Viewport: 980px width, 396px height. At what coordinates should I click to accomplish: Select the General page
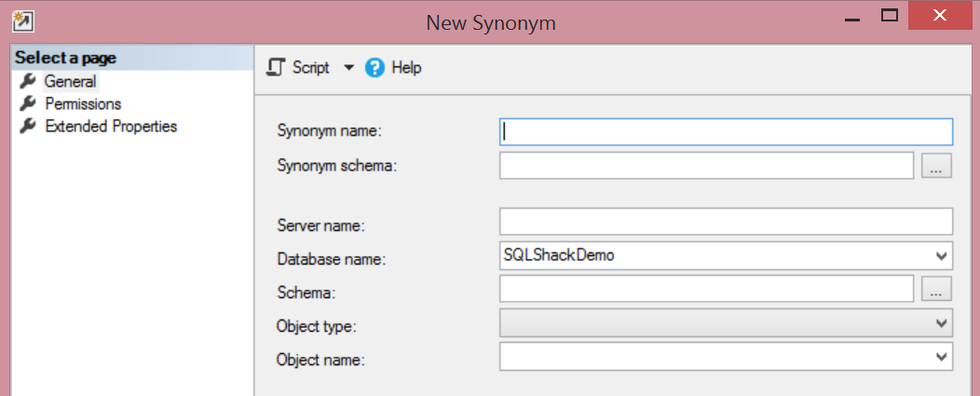click(x=70, y=81)
